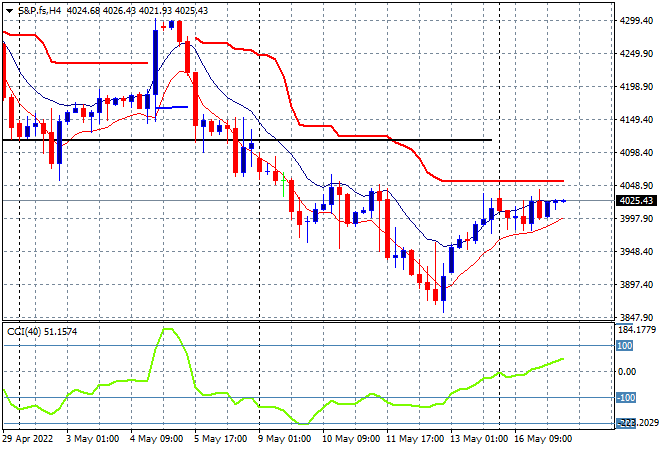Click the 3847.90 price axis label

coord(636,317)
